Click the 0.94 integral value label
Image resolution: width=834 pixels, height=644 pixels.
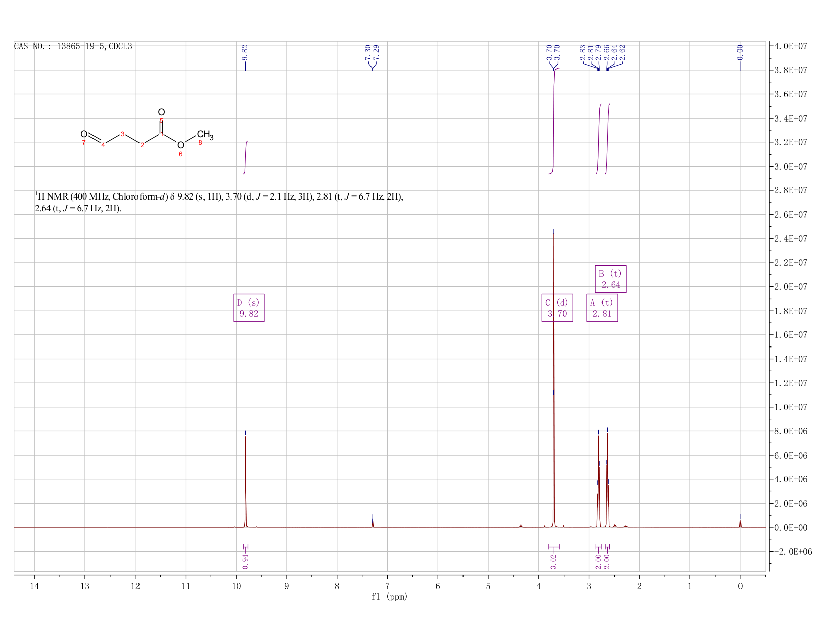245,561
